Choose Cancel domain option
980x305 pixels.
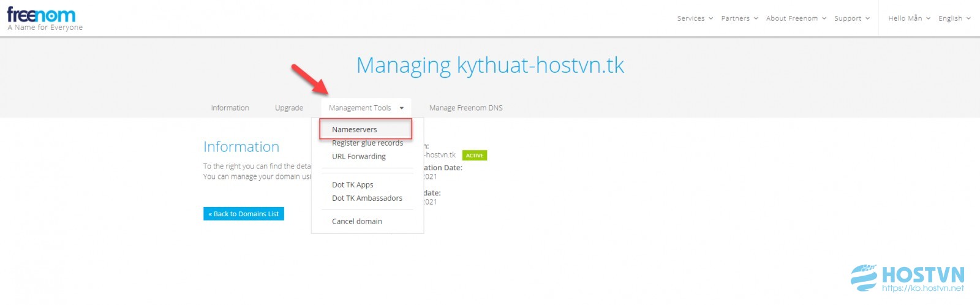[356, 221]
